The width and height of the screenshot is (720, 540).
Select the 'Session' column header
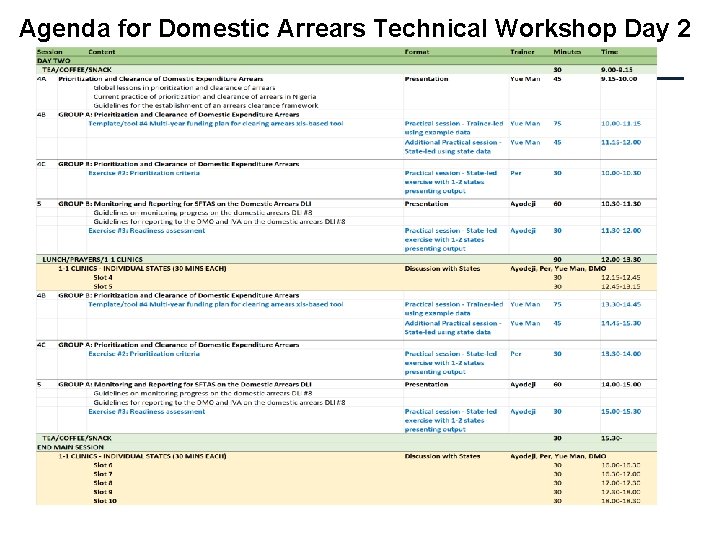pyautogui.click(x=50, y=52)
